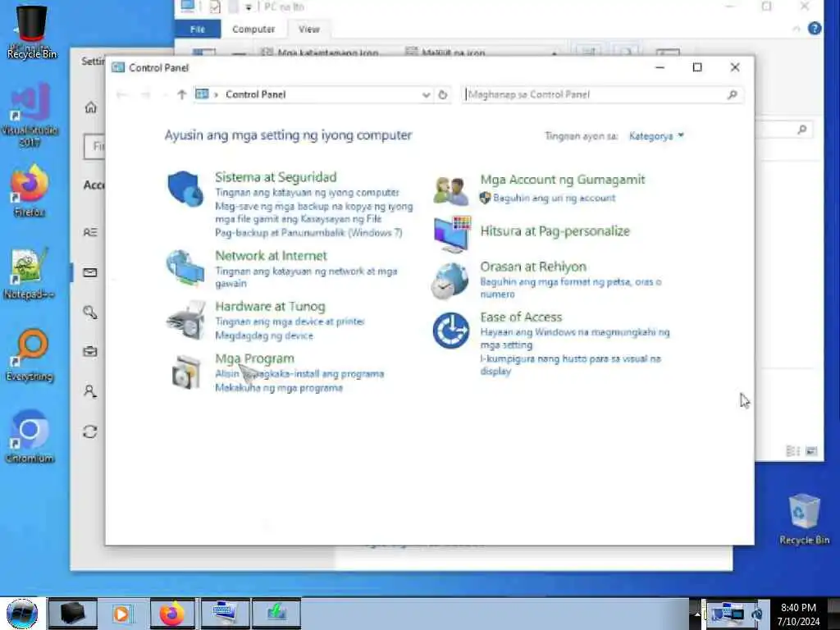Open Mga Account ng Gumagamit category

pos(563,180)
